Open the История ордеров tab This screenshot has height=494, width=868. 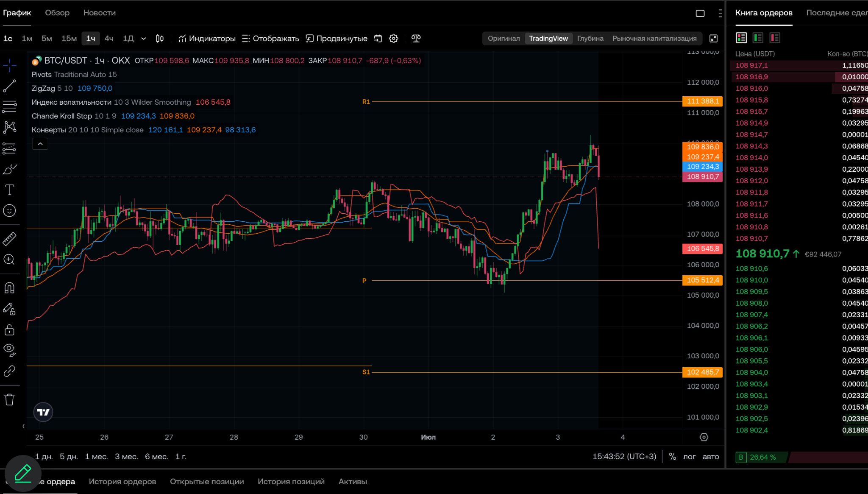tap(122, 482)
